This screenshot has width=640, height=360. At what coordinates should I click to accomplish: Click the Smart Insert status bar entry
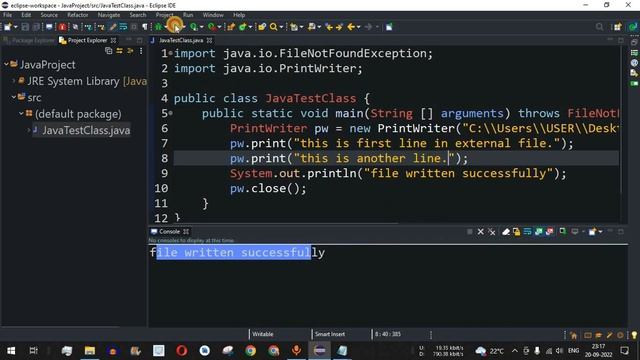330,334
